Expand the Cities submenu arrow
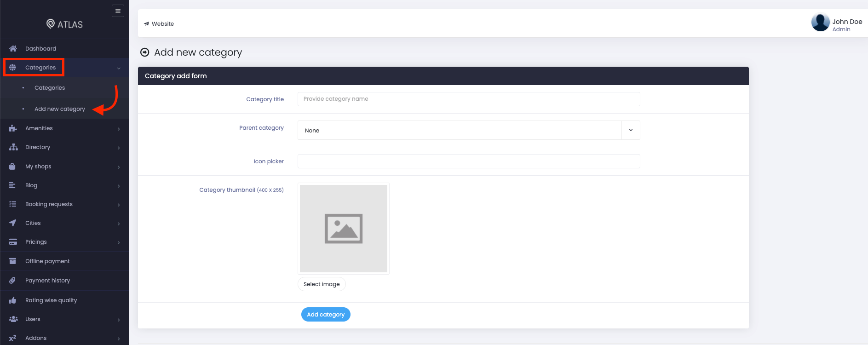The height and width of the screenshot is (345, 868). [119, 224]
